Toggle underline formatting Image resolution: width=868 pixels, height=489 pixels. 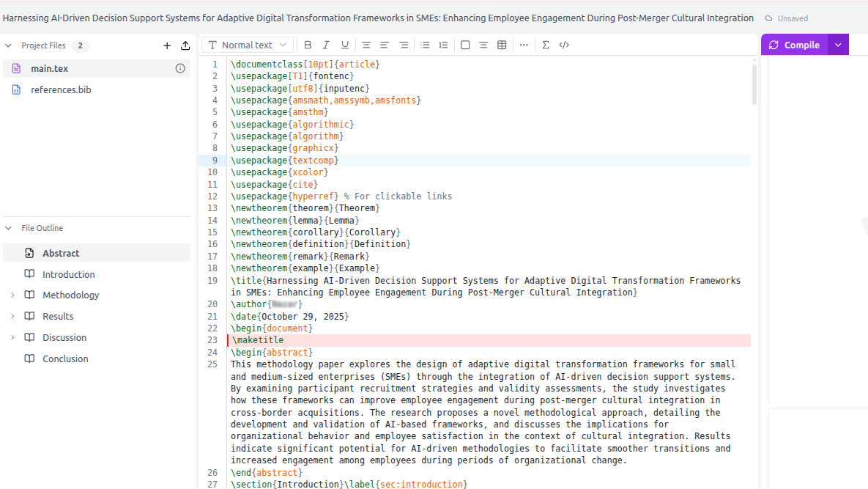coord(345,45)
